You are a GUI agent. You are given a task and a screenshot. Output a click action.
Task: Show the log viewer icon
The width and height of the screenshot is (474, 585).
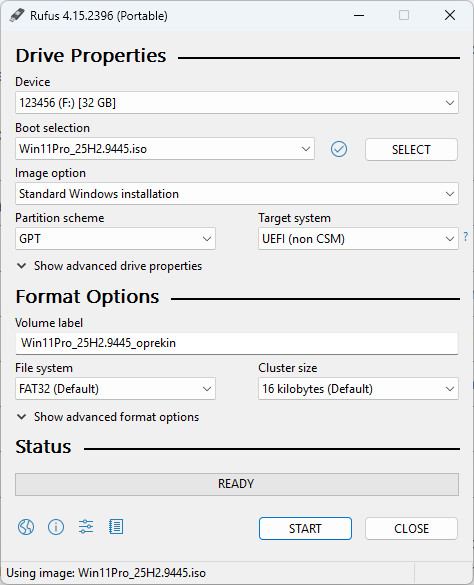(x=116, y=527)
